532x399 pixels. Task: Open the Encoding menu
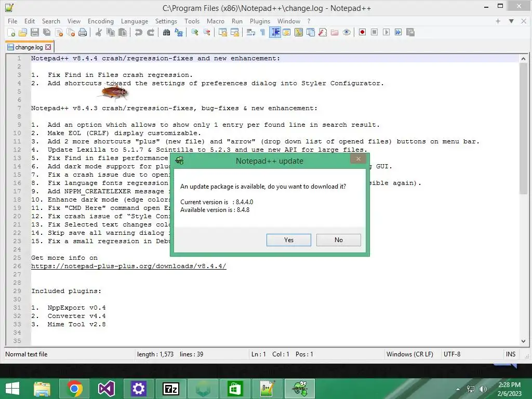pos(101,21)
